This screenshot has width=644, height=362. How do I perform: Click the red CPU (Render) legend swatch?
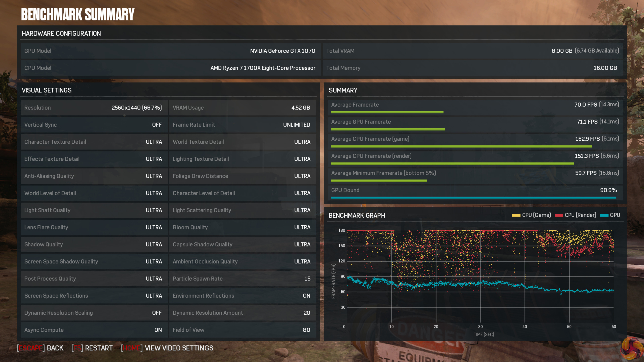tap(559, 215)
